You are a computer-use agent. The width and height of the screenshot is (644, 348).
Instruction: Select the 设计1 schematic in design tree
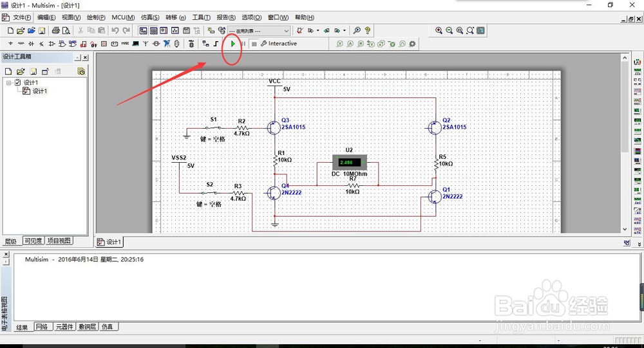(x=39, y=91)
